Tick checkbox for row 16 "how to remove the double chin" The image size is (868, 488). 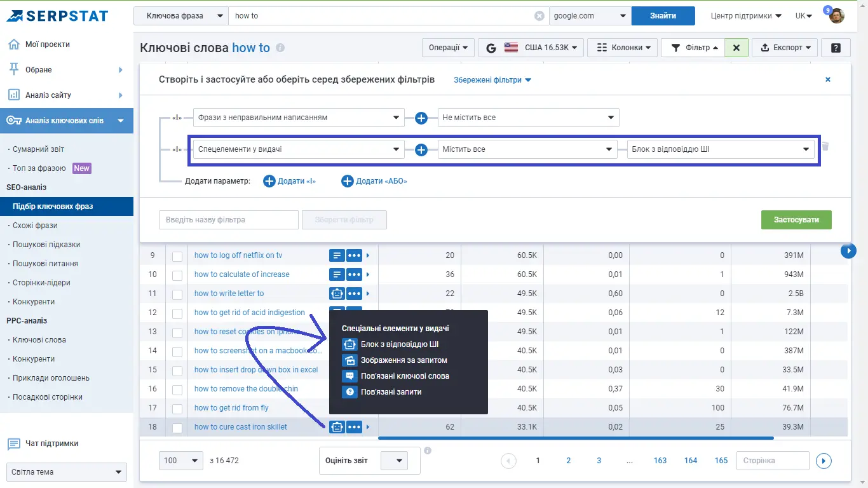tap(177, 390)
